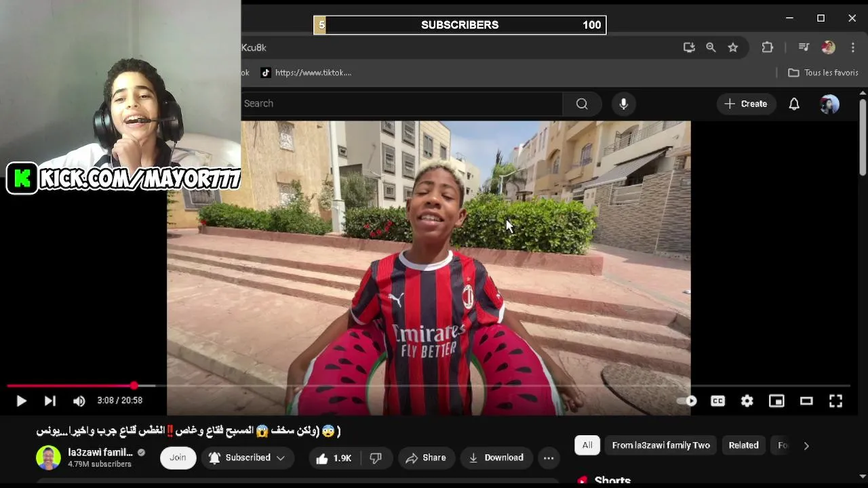Download the video
Viewport: 868px width, 488px height.
pyautogui.click(x=496, y=458)
